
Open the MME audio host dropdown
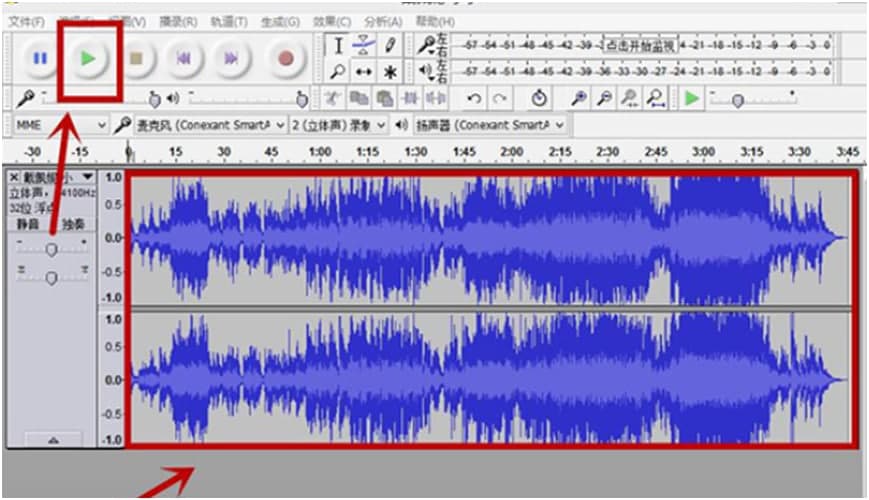(60, 125)
